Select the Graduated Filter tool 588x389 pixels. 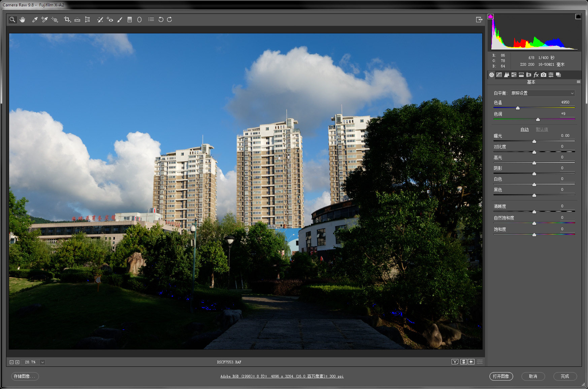129,20
